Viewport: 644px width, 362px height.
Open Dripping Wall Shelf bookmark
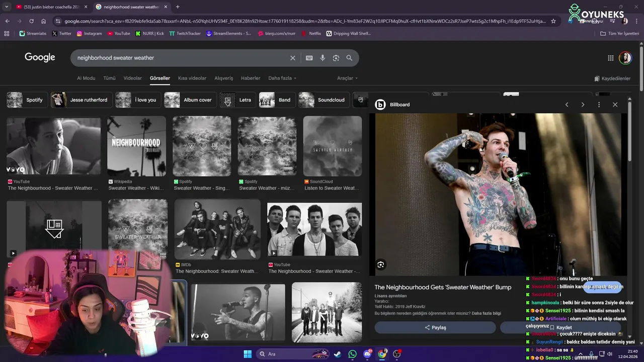348,33
